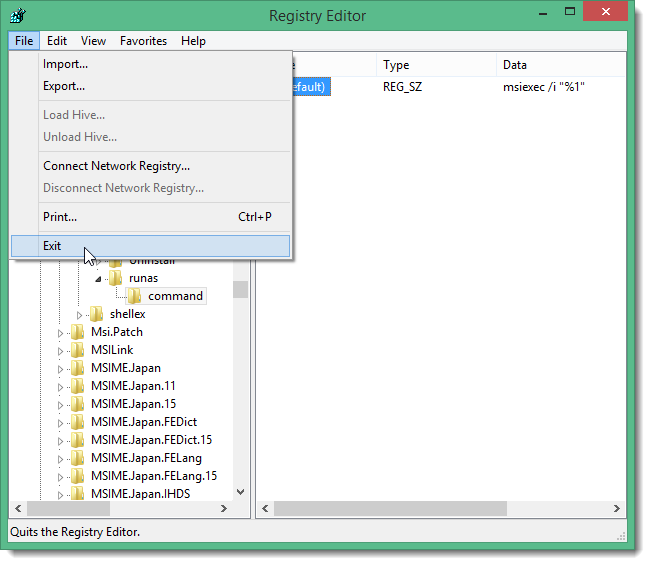
Task: Click the shellex folder icon
Action: coord(97,314)
